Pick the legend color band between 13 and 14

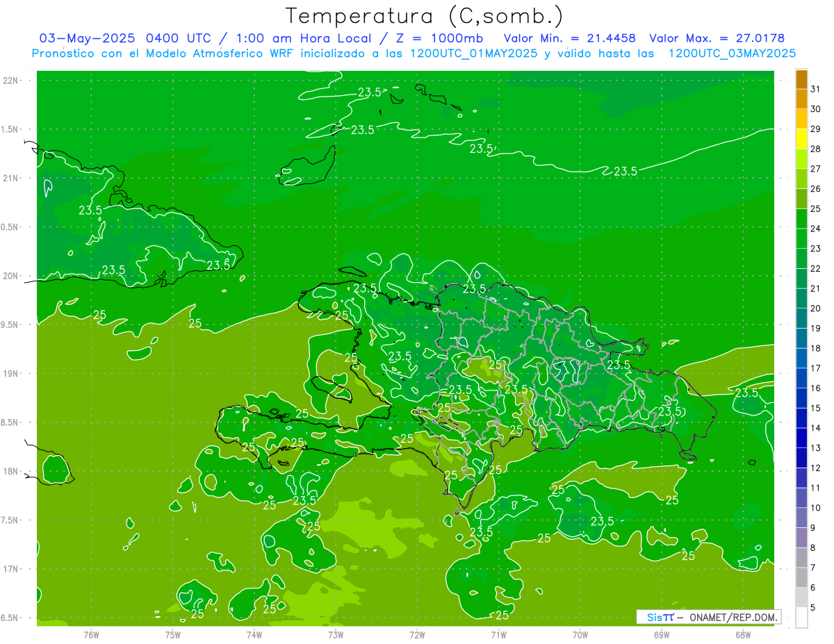(801, 438)
